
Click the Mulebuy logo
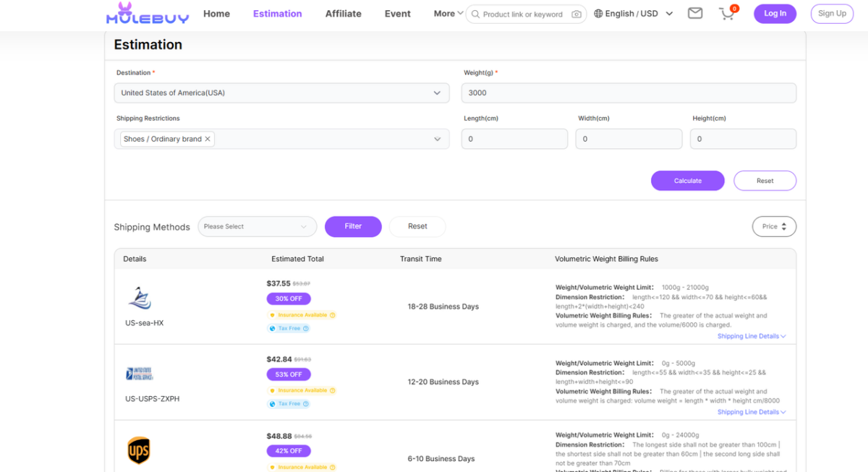pos(148,13)
